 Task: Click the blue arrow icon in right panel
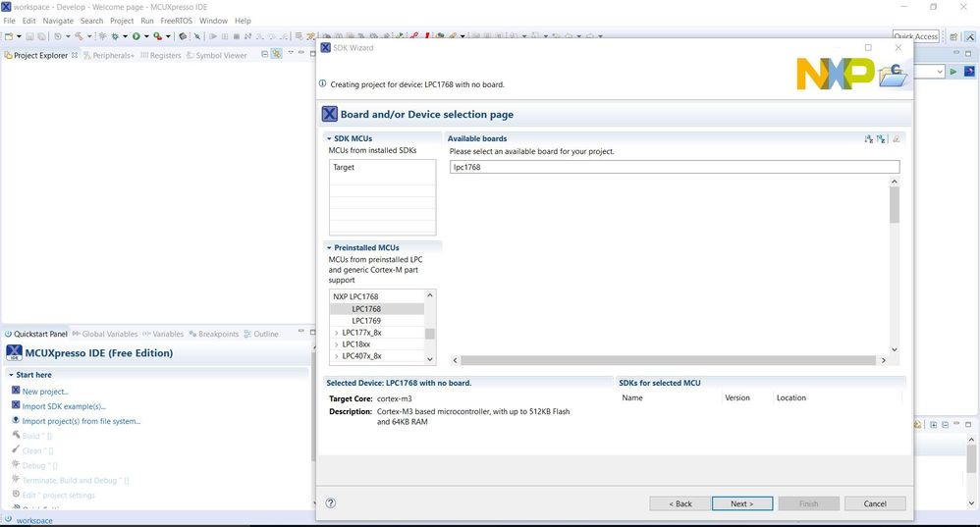969,72
